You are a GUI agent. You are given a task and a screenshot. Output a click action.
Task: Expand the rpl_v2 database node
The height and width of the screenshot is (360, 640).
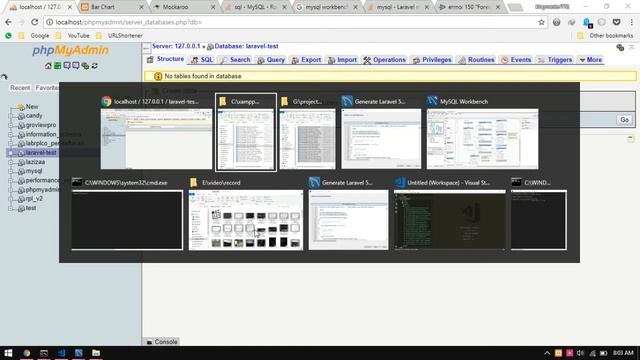(x=11, y=199)
